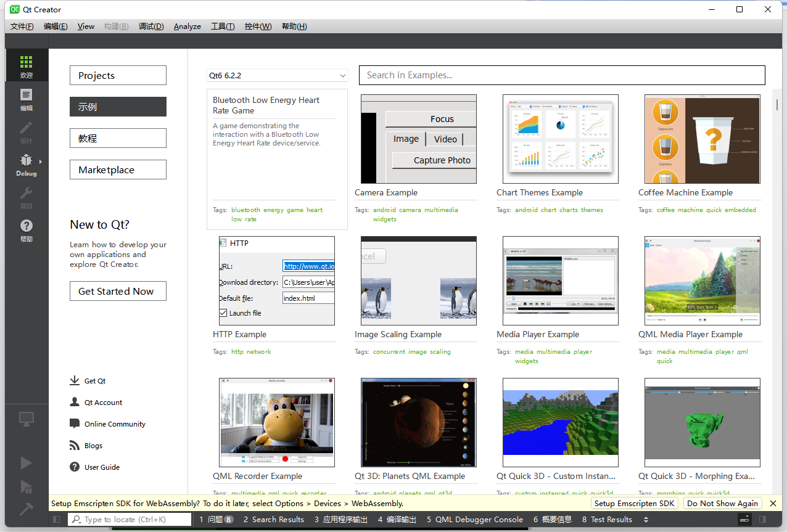Open the View menu
Image resolution: width=787 pixels, height=532 pixels.
[x=86, y=27]
